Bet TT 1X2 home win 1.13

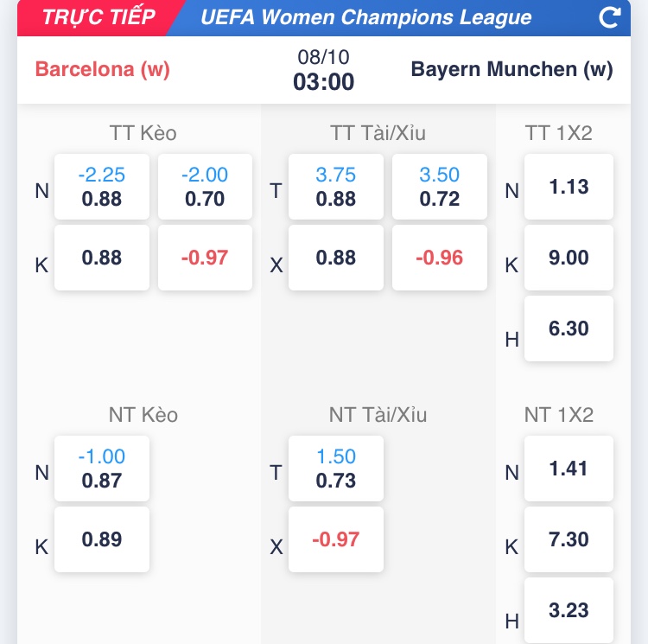(569, 187)
